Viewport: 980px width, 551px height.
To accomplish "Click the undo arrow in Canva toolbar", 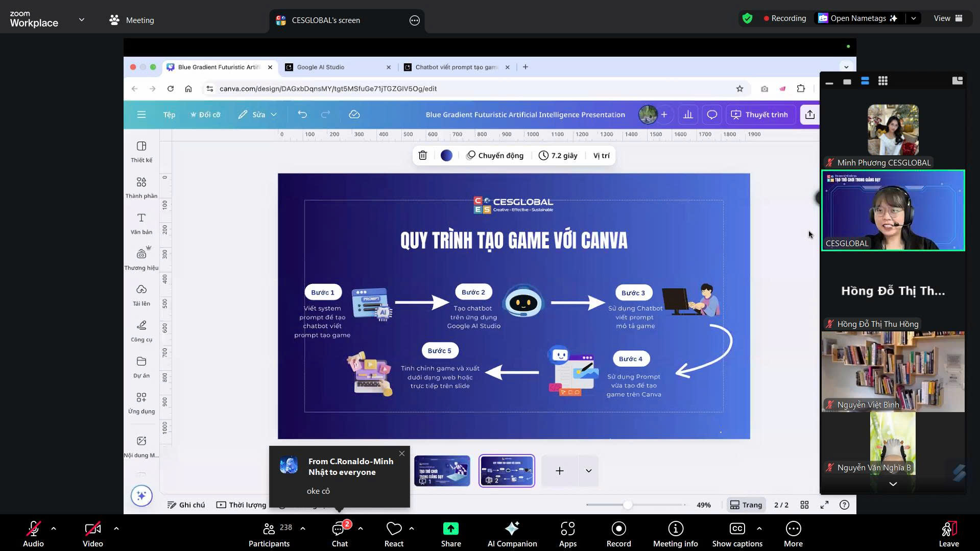I will [302, 114].
